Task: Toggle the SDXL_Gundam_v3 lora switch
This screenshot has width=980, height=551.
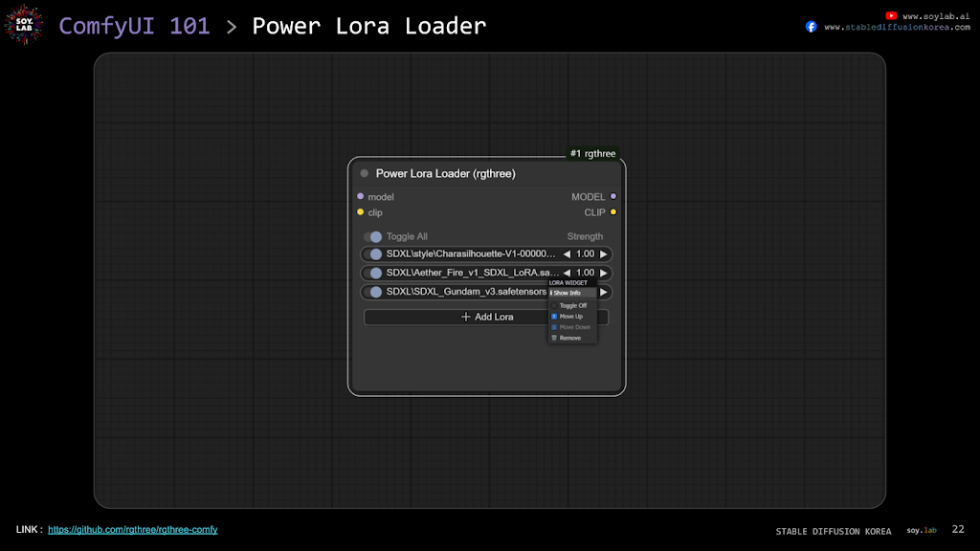Action: 373,292
